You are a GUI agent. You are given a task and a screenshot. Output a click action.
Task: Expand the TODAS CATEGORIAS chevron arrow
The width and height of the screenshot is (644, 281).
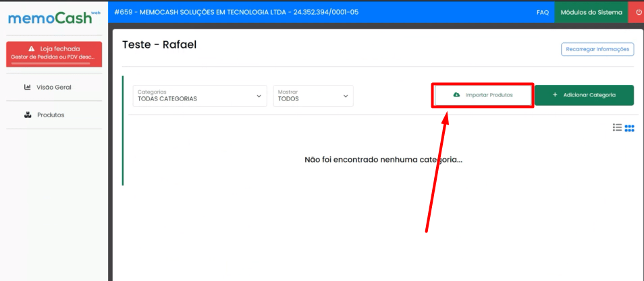pyautogui.click(x=259, y=96)
